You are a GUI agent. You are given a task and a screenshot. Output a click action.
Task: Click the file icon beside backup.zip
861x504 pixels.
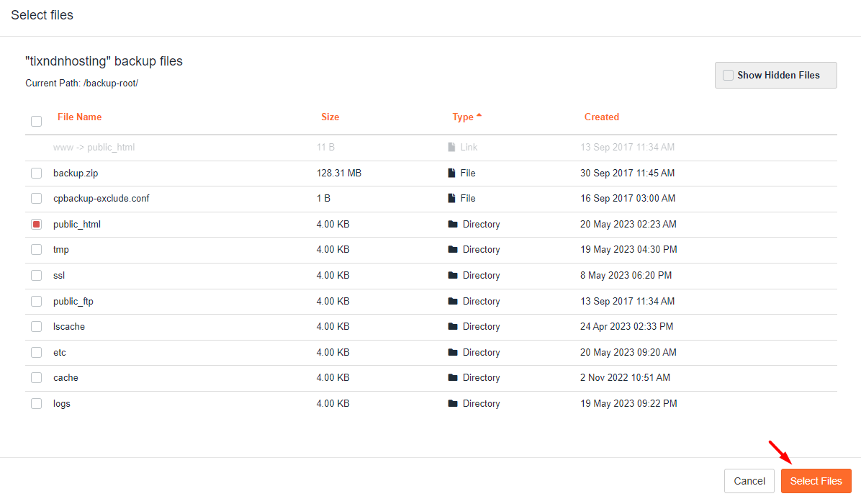pos(451,173)
